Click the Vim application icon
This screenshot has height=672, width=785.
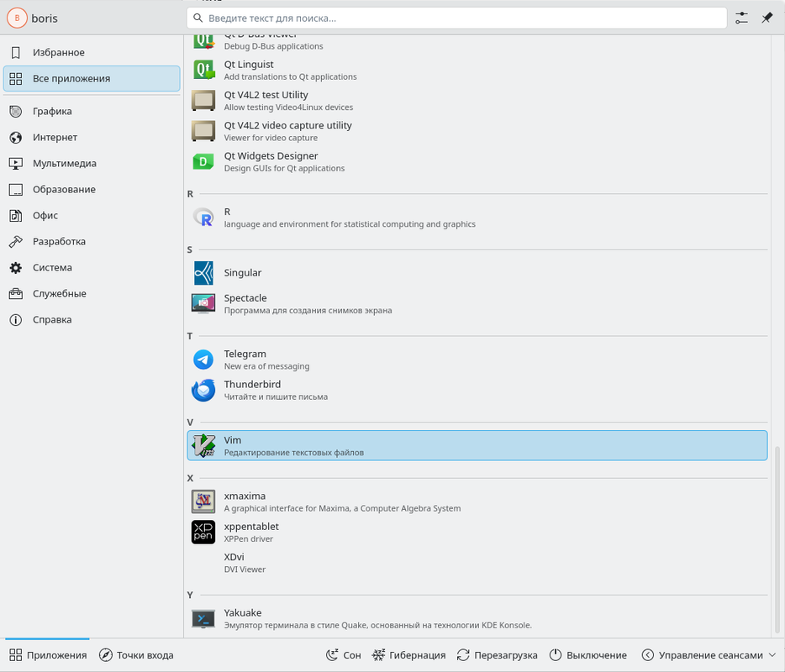point(203,446)
